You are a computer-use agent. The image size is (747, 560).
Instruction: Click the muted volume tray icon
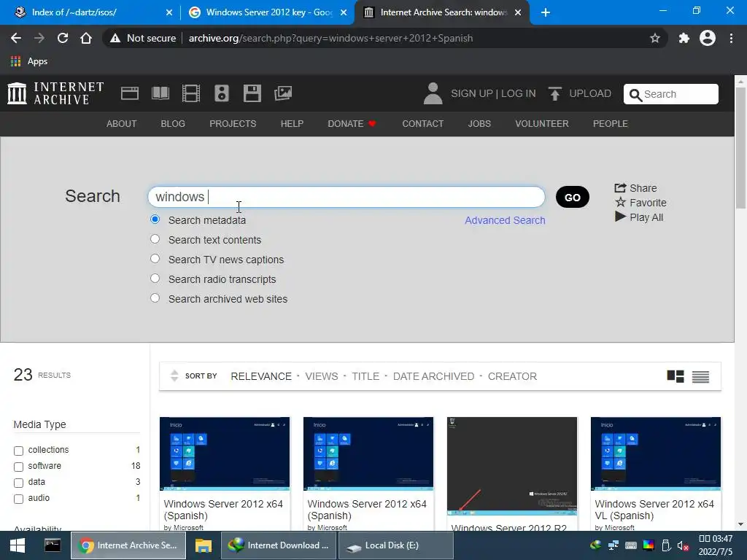pyautogui.click(x=683, y=545)
